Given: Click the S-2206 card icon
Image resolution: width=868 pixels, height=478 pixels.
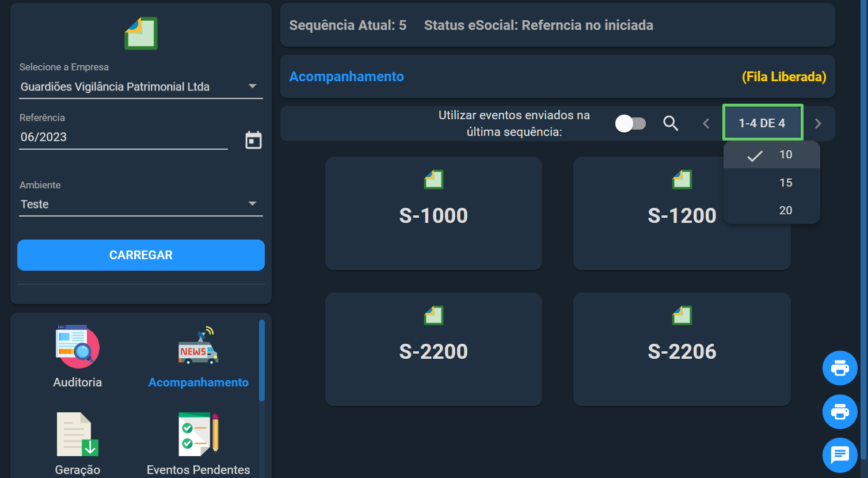Looking at the screenshot, I should click(x=682, y=315).
